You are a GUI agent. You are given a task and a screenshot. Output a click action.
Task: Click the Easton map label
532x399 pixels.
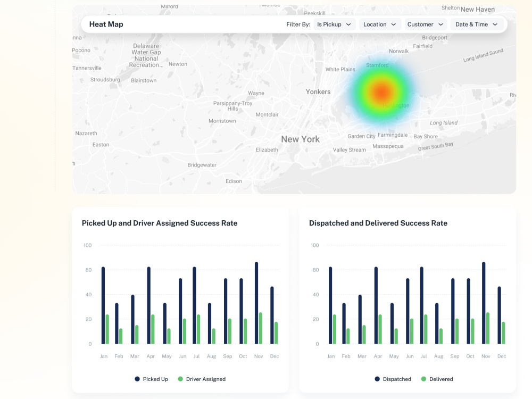point(101,145)
